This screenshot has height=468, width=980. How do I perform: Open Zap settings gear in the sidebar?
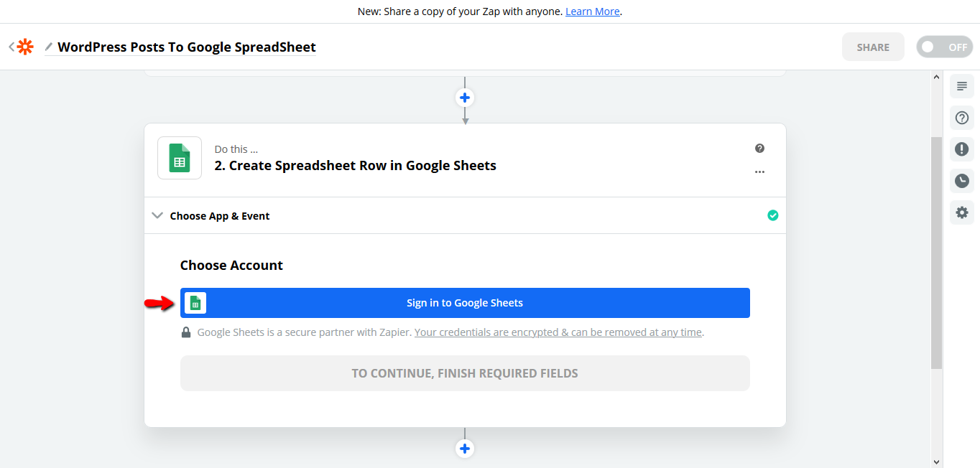click(962, 212)
